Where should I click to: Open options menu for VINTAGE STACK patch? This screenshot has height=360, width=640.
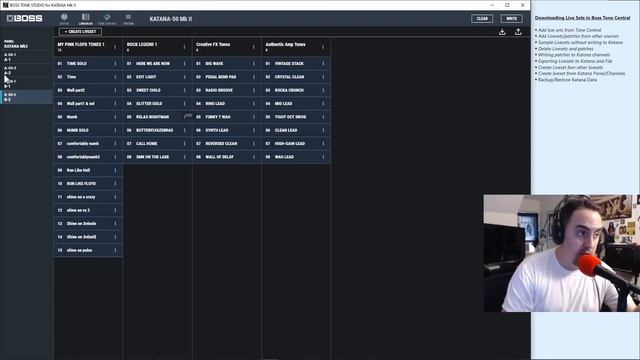click(x=323, y=64)
